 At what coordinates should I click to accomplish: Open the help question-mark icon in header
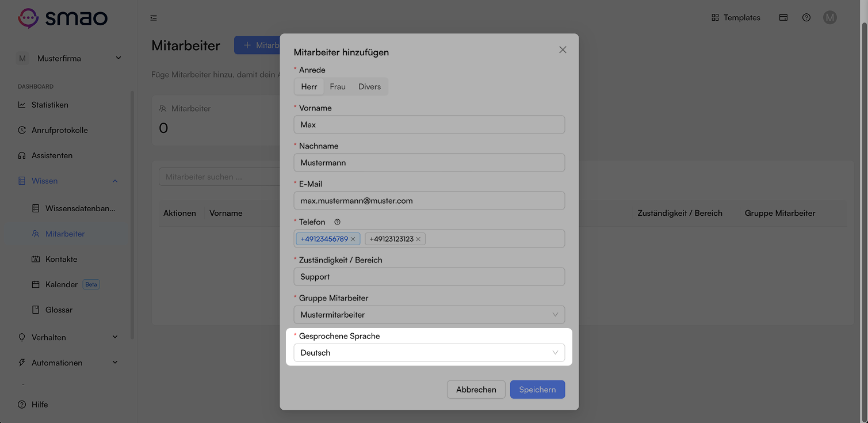pyautogui.click(x=806, y=18)
